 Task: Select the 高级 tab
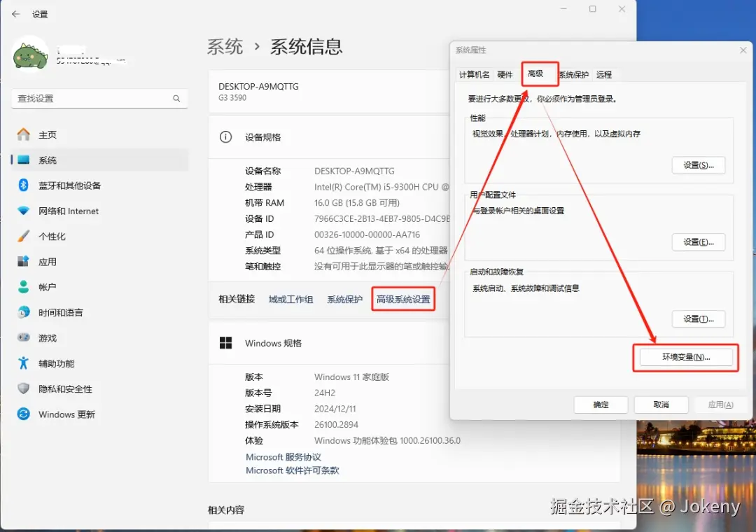click(x=535, y=73)
